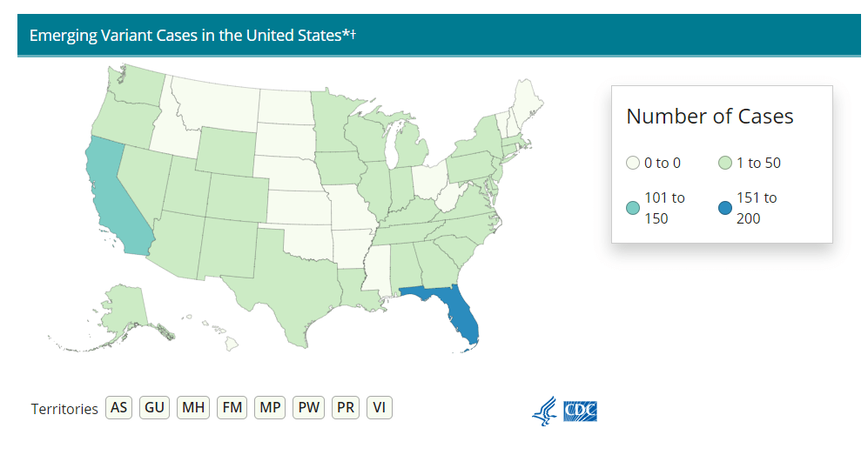Select the GU territory button
This screenshot has height=455, width=868.
coord(154,407)
